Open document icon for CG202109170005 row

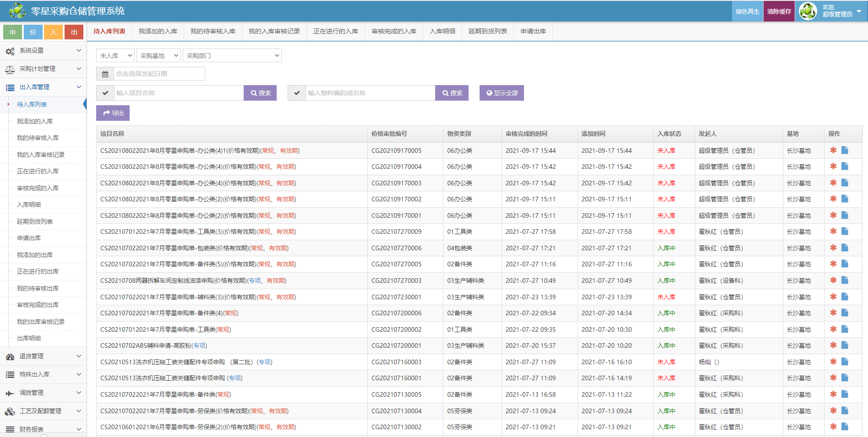[845, 150]
